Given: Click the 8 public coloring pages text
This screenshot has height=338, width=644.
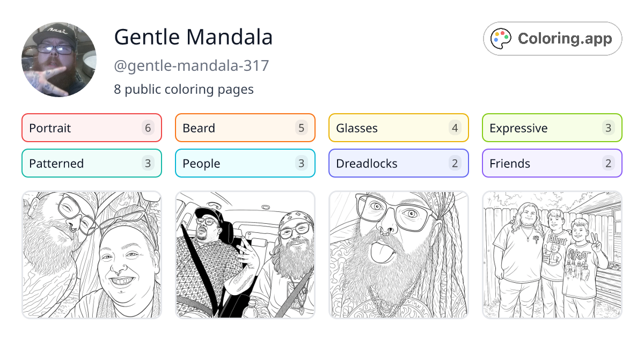Looking at the screenshot, I should coord(184,89).
